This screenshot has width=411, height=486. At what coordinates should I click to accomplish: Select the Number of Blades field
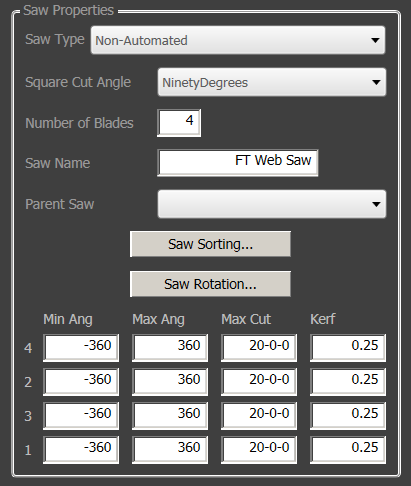point(179,123)
